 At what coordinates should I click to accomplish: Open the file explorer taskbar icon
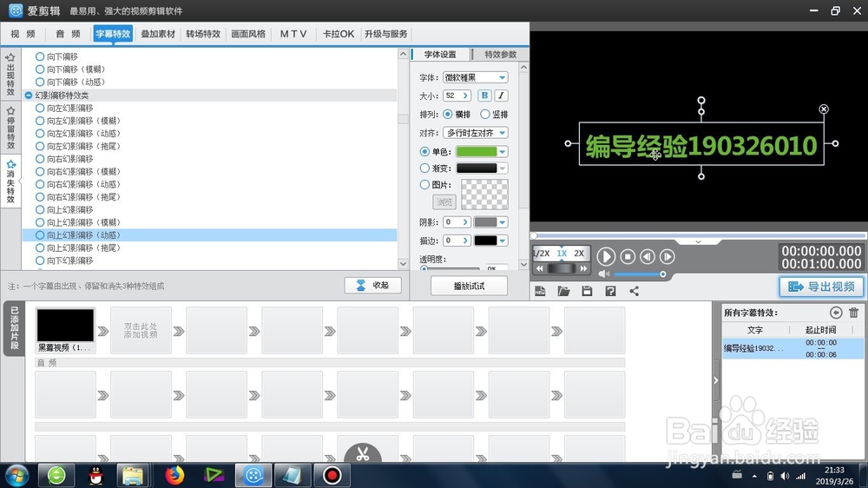(x=133, y=475)
